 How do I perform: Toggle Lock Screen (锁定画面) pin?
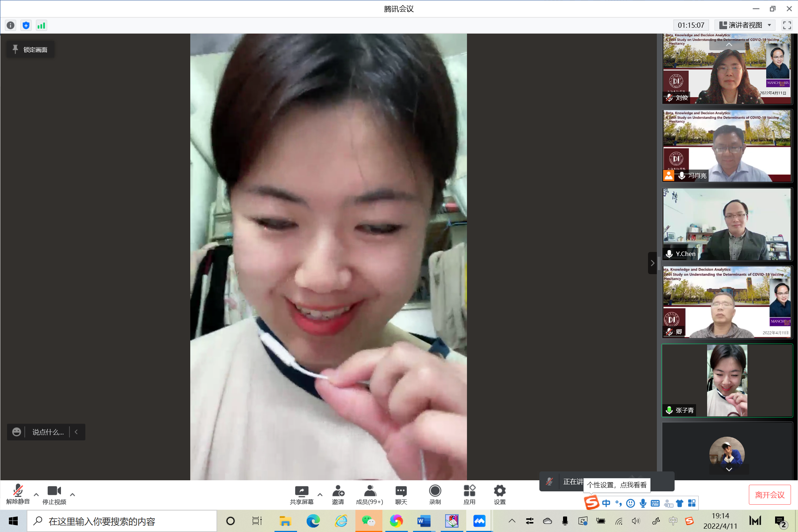[x=30, y=50]
